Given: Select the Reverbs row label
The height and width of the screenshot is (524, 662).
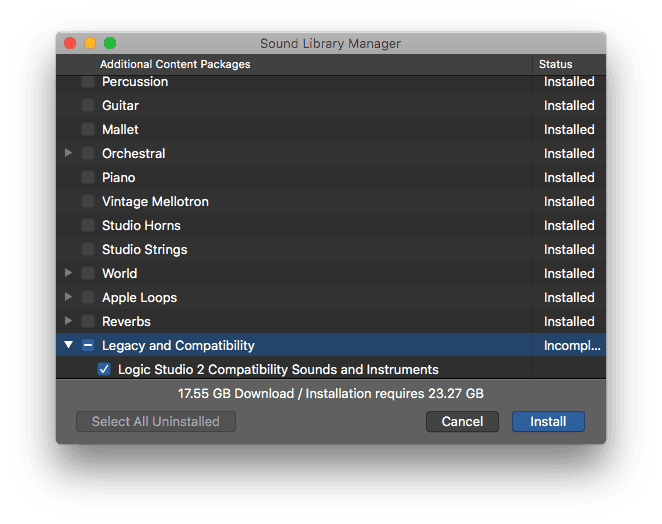Looking at the screenshot, I should click(x=126, y=322).
